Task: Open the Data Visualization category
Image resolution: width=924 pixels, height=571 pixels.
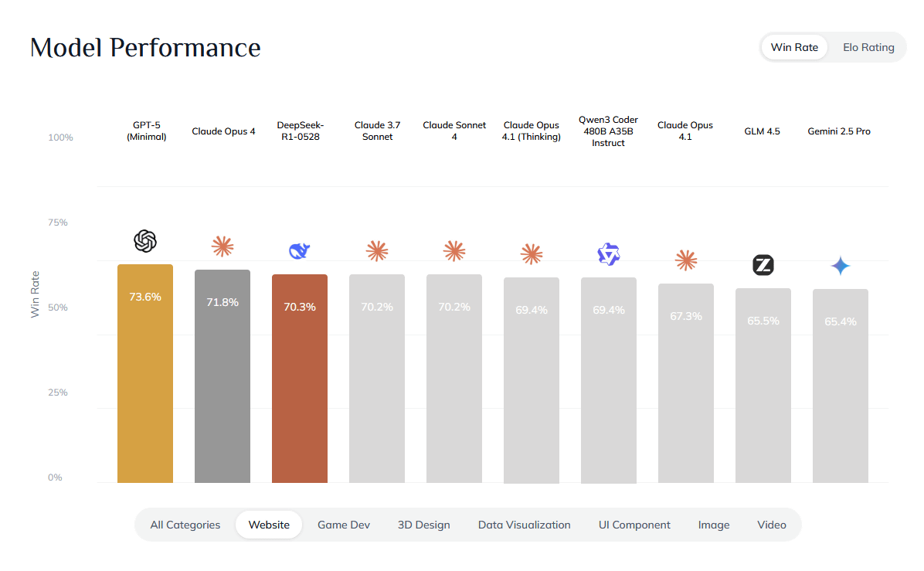Action: pos(524,525)
